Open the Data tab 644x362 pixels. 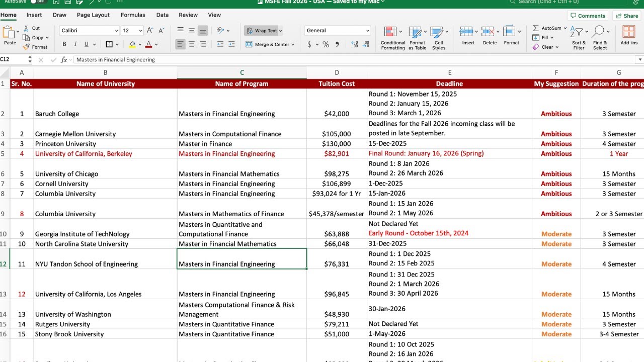pos(163,15)
